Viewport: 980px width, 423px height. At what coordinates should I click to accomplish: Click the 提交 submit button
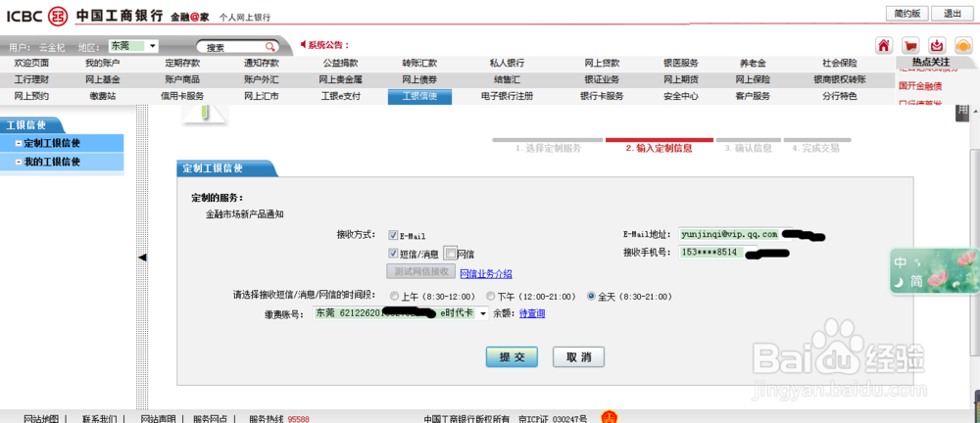point(512,357)
